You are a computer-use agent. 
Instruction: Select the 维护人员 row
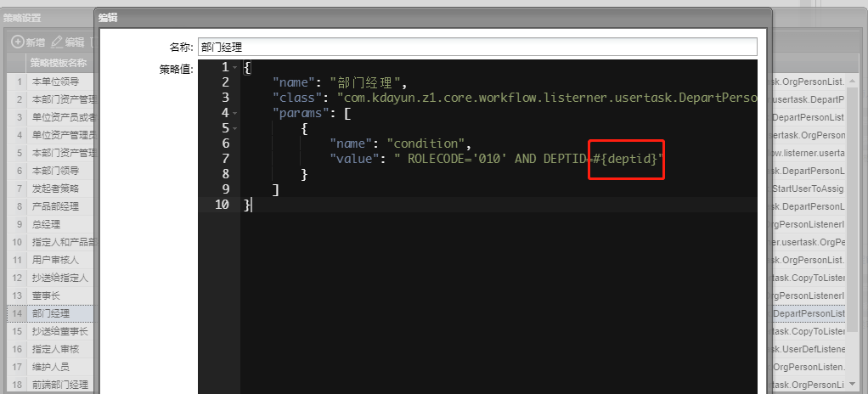pos(51,367)
